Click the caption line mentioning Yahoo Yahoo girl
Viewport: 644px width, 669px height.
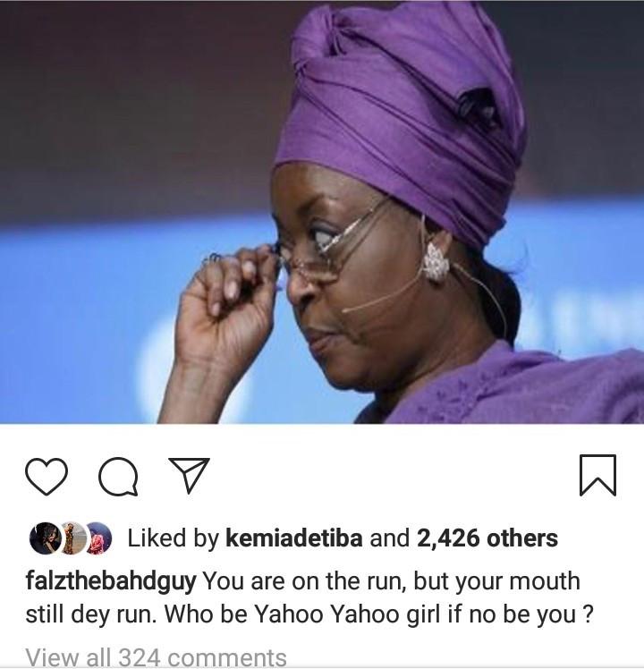pyautogui.click(x=309, y=614)
